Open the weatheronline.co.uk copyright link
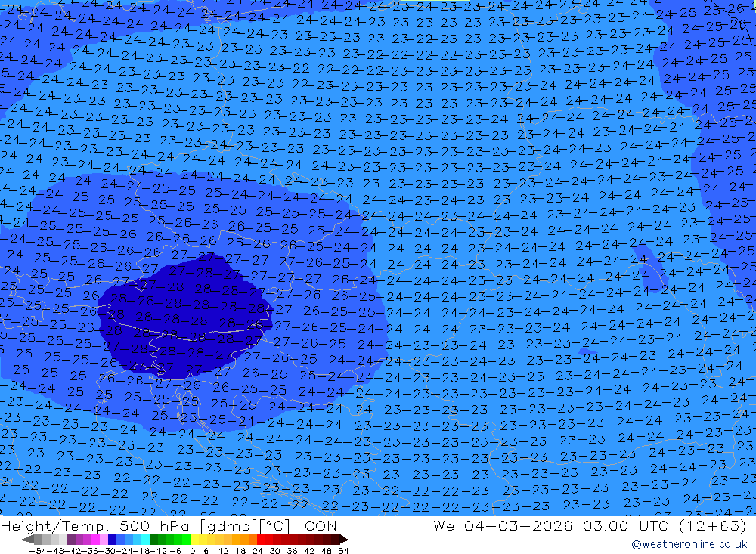The height and width of the screenshot is (554, 756). pyautogui.click(x=689, y=544)
